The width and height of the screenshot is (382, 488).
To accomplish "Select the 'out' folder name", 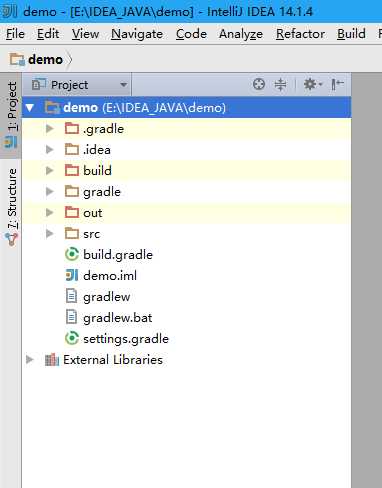I will 92,213.
